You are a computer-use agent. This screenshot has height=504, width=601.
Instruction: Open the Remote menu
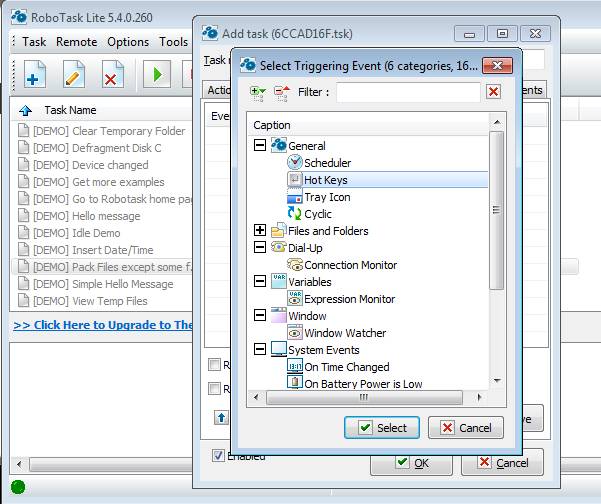click(x=77, y=42)
